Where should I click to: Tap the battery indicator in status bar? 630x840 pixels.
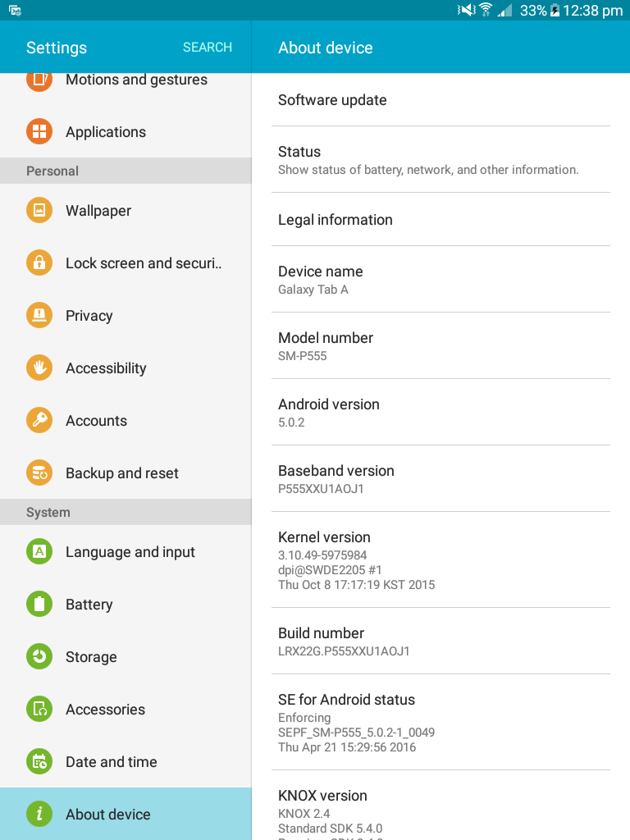tap(555, 11)
